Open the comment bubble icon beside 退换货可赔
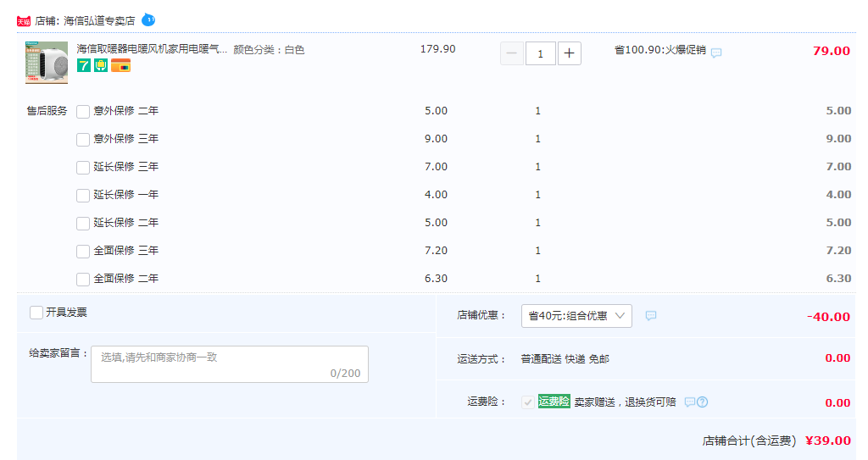 [690, 402]
